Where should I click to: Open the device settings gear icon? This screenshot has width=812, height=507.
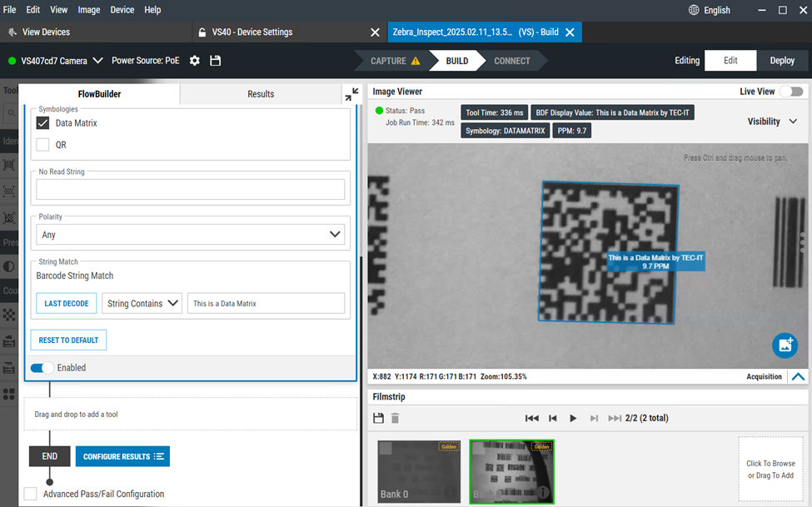(x=195, y=61)
